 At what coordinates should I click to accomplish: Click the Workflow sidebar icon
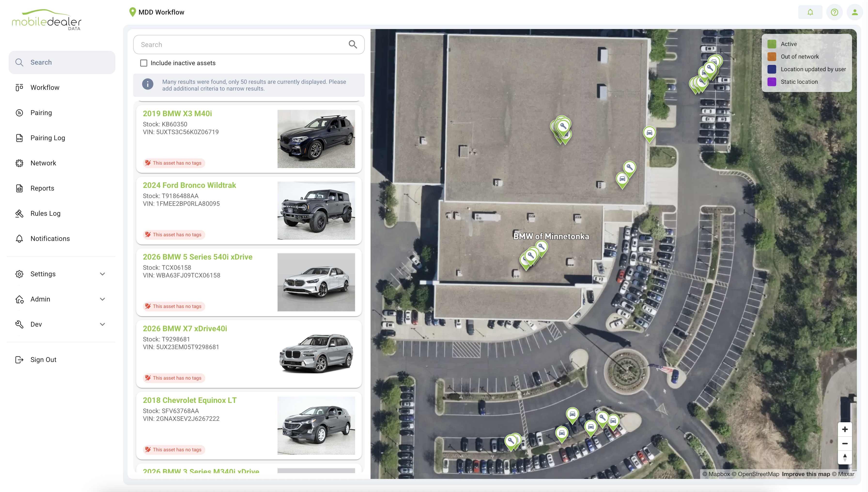[x=19, y=87]
